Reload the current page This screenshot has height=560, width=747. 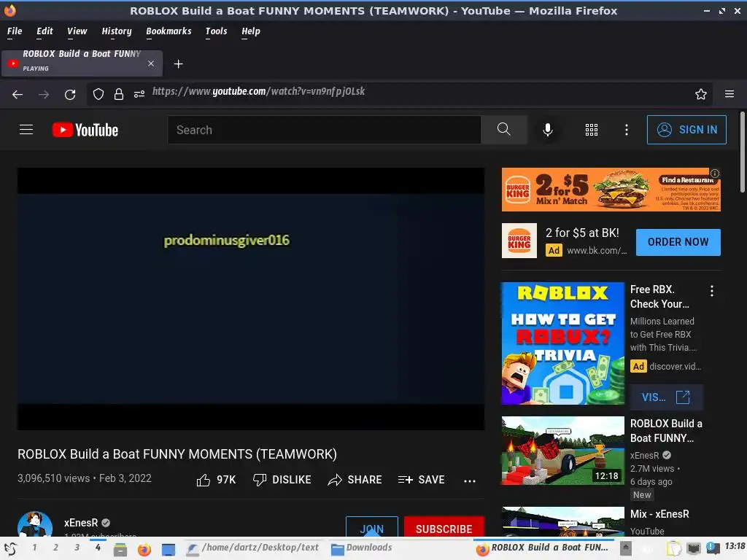pyautogui.click(x=70, y=94)
